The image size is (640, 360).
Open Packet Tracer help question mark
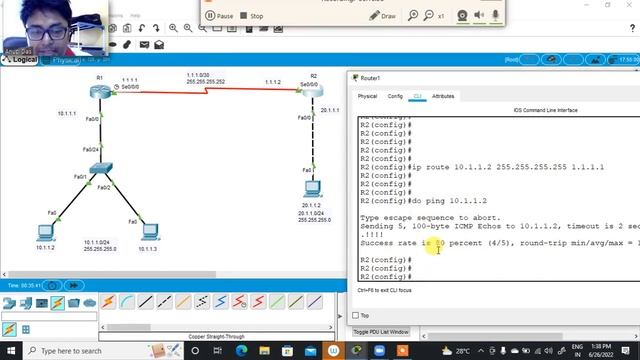click(632, 28)
